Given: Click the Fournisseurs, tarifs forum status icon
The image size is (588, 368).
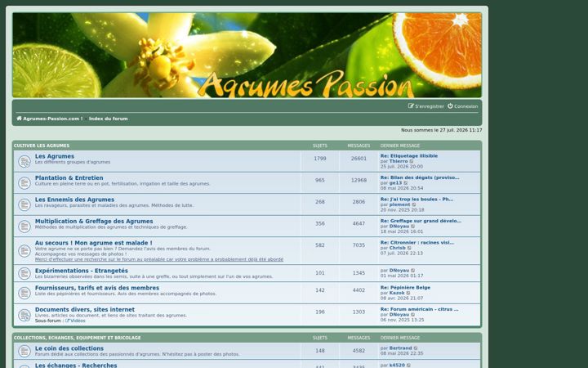Looking at the screenshot, I should point(24,293).
